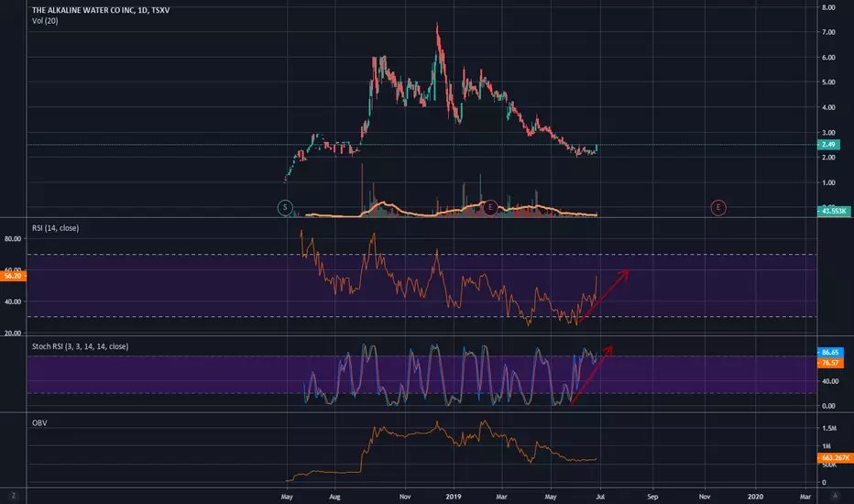Click the 2020 label on time axis
Viewport: 854px width, 504px height.
[755, 497]
